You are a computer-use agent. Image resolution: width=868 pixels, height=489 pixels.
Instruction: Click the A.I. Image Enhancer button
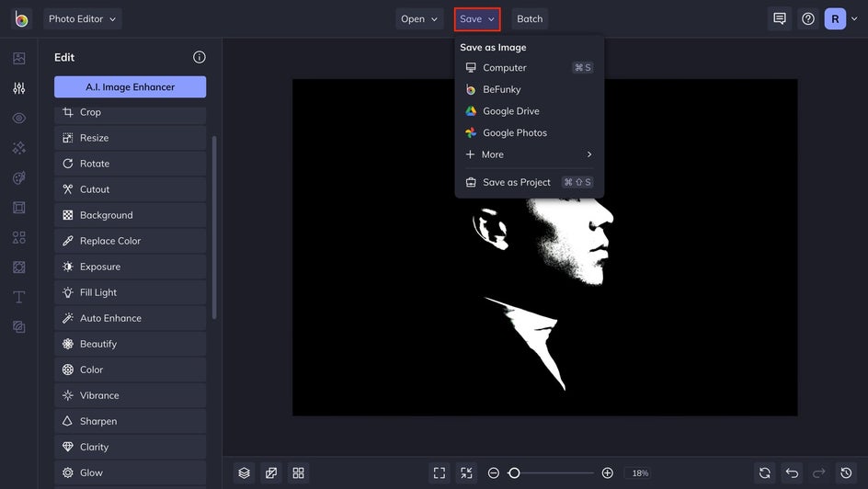pyautogui.click(x=130, y=86)
